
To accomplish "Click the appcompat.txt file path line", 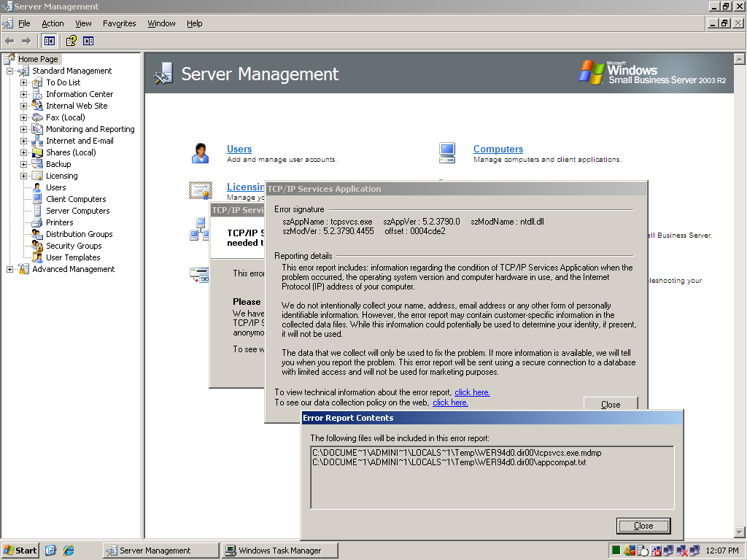I will [x=449, y=462].
